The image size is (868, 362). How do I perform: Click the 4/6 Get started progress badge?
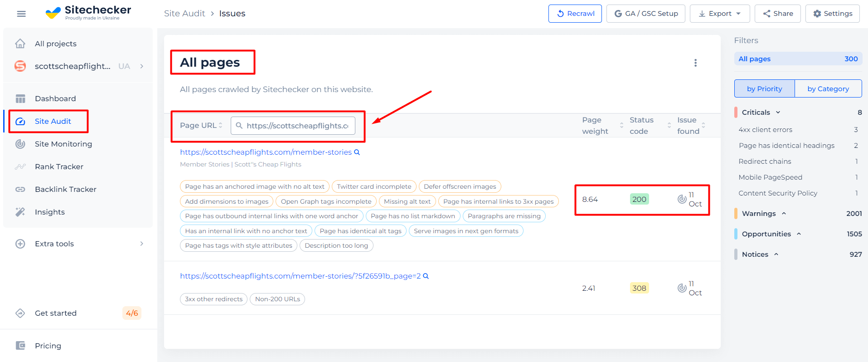coord(132,313)
